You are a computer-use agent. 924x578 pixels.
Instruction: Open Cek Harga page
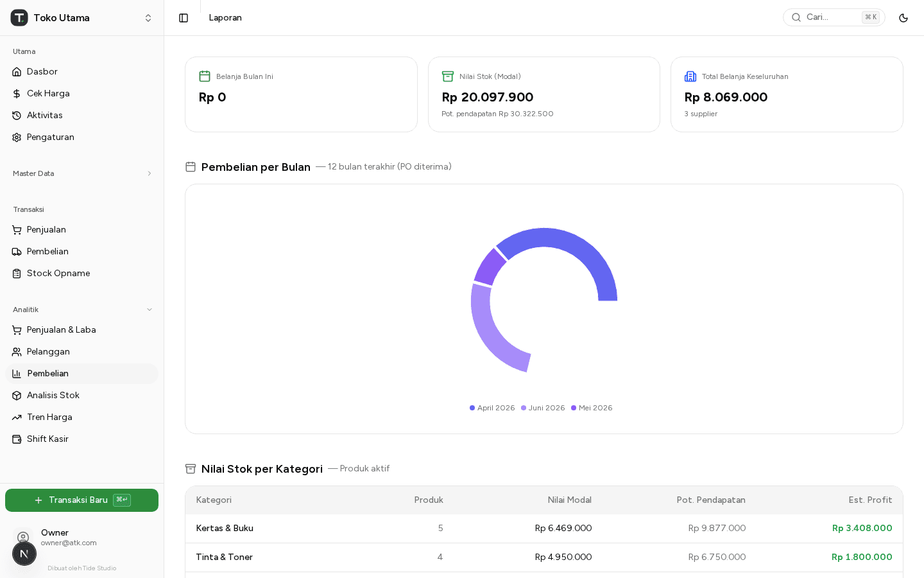pos(81,94)
